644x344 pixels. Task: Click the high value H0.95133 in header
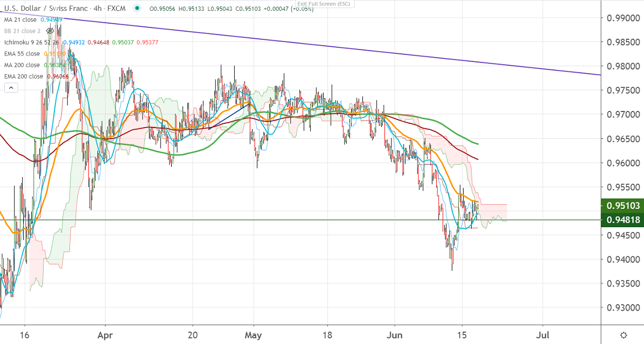coord(192,9)
